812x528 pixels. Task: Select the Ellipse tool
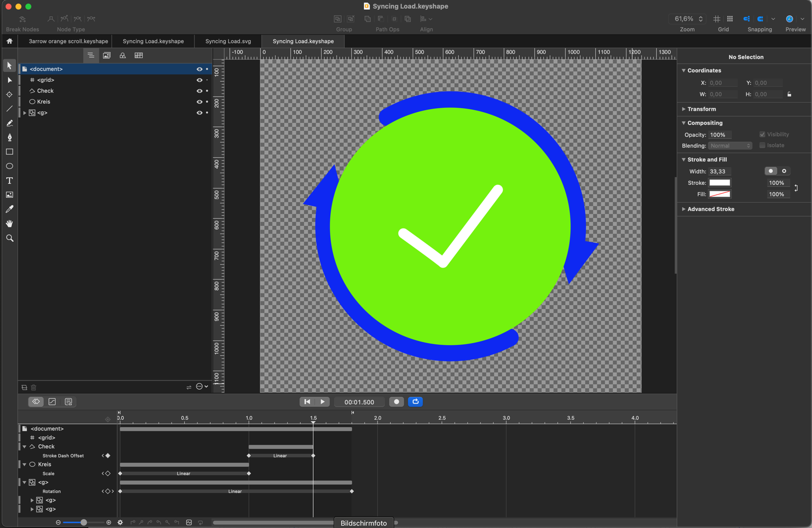click(x=9, y=166)
